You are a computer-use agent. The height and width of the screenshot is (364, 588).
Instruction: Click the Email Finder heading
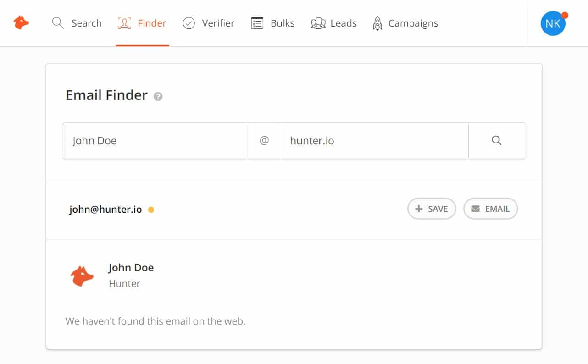click(x=106, y=95)
